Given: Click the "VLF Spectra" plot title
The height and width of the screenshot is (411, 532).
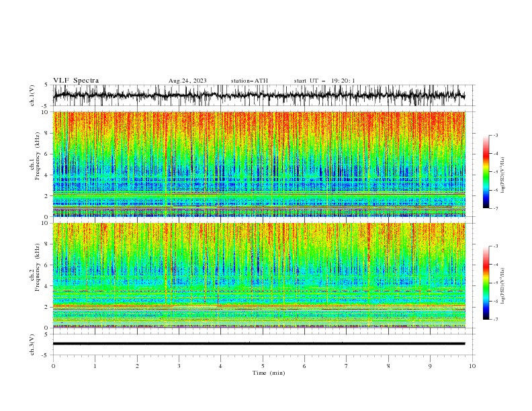Looking at the screenshot, I should [76, 81].
